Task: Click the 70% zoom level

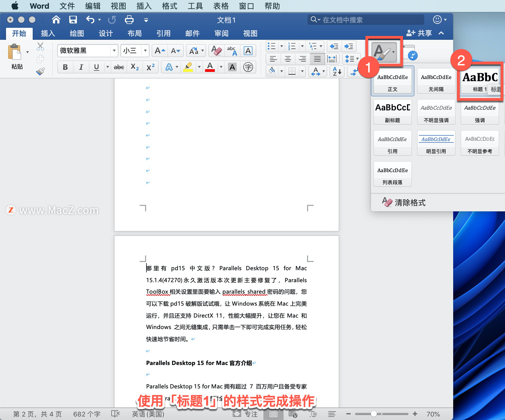Action: pos(433,414)
